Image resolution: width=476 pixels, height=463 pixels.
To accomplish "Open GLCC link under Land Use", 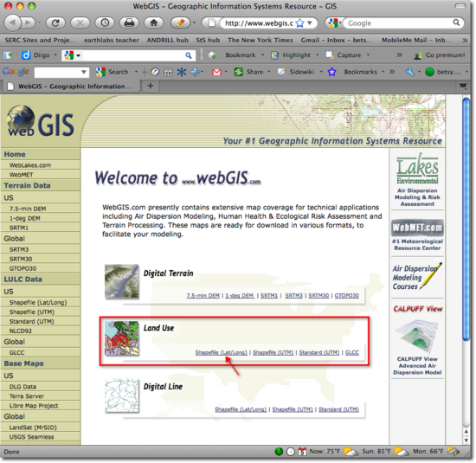I will tap(352, 352).
